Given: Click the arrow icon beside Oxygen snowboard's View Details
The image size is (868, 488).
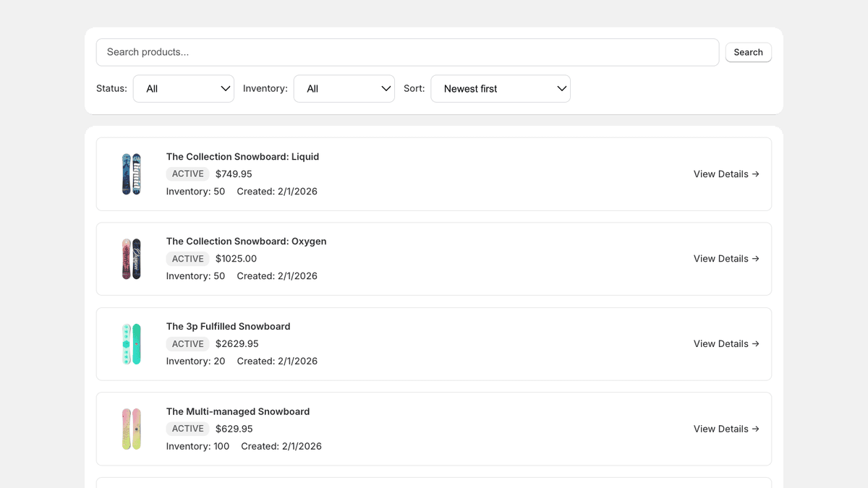Looking at the screenshot, I should click(757, 258).
